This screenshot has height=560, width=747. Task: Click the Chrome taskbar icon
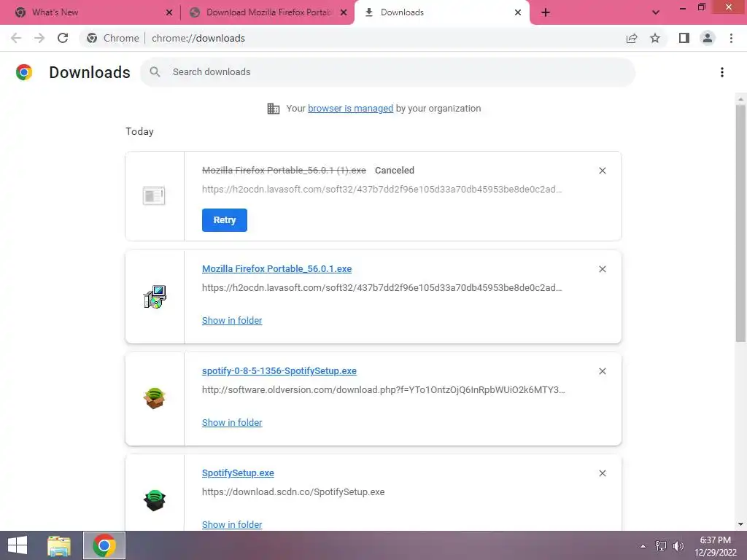[x=104, y=545]
